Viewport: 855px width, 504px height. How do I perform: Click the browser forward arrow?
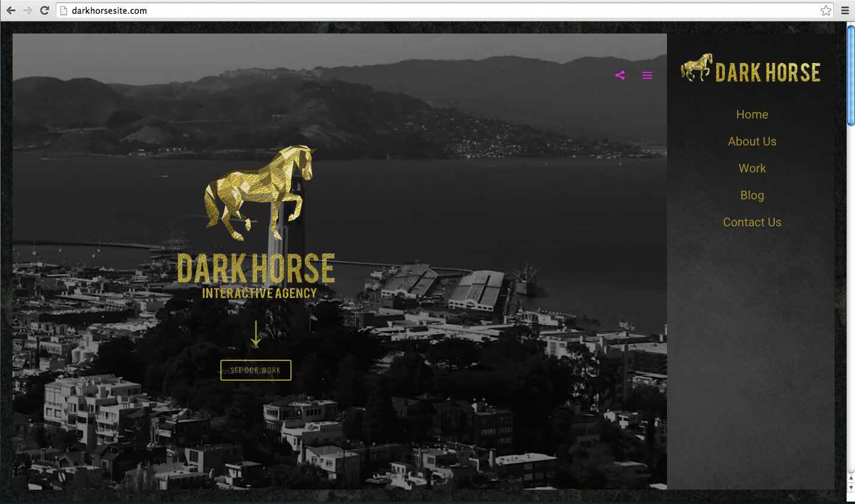(x=28, y=10)
